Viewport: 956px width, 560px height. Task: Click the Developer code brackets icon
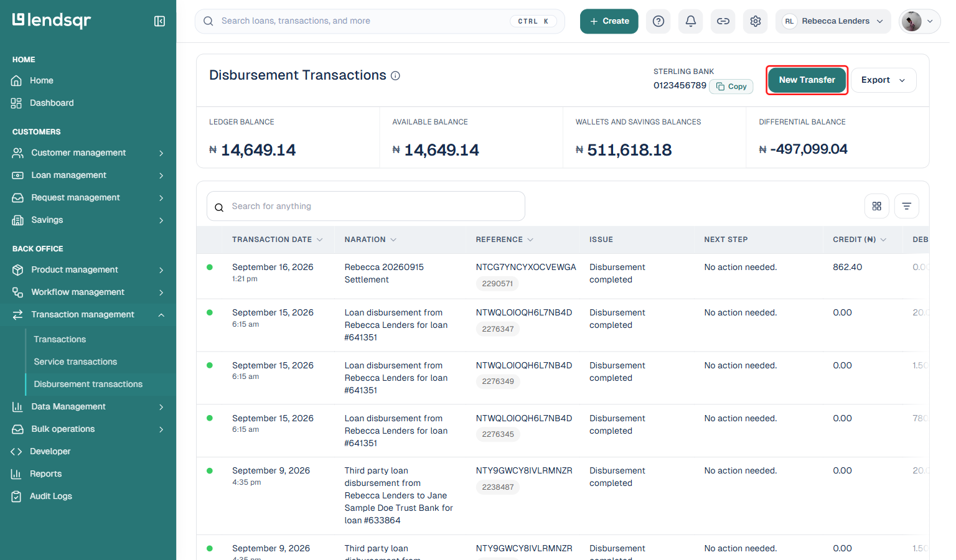point(17,452)
